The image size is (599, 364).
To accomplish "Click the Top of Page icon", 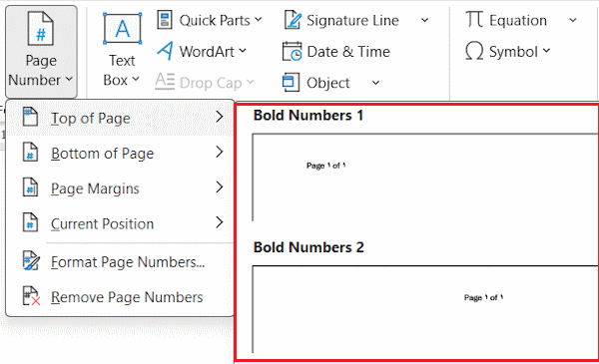I will (x=30, y=117).
